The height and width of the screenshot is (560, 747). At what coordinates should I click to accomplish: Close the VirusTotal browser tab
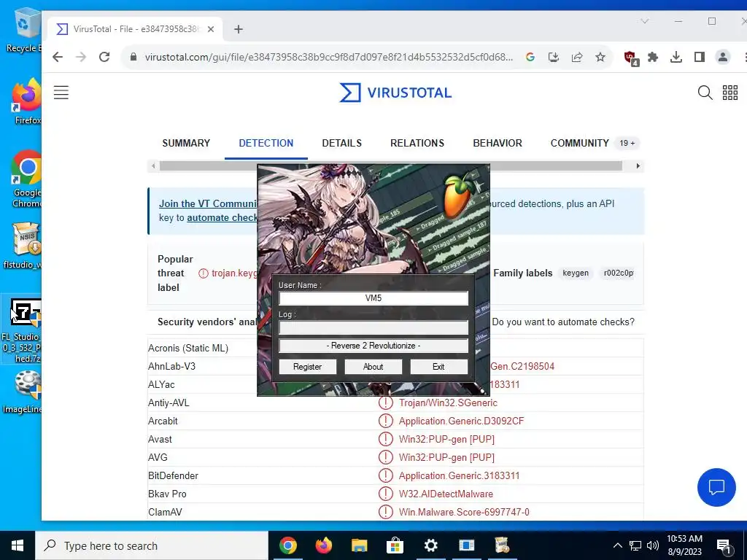pos(211,29)
